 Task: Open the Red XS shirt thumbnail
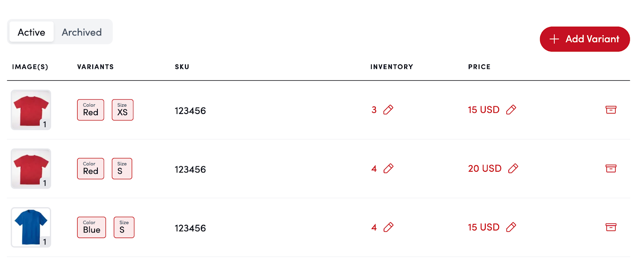pos(31,110)
